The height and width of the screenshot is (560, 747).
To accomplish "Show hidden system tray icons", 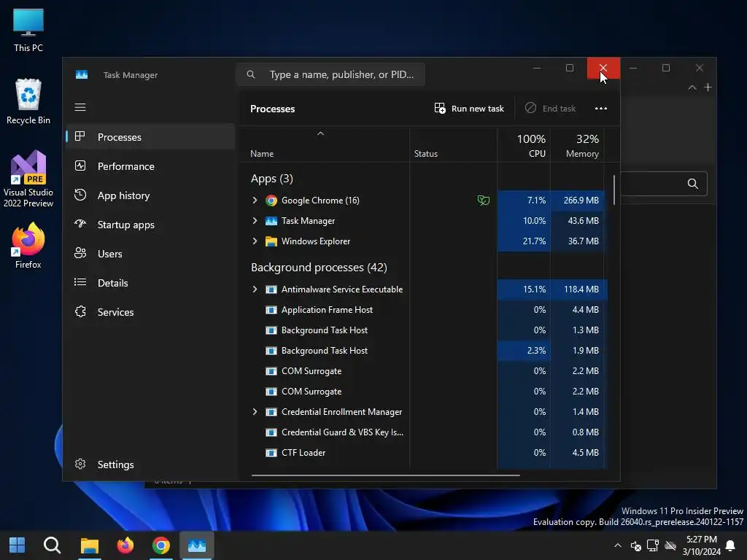I will 617,545.
